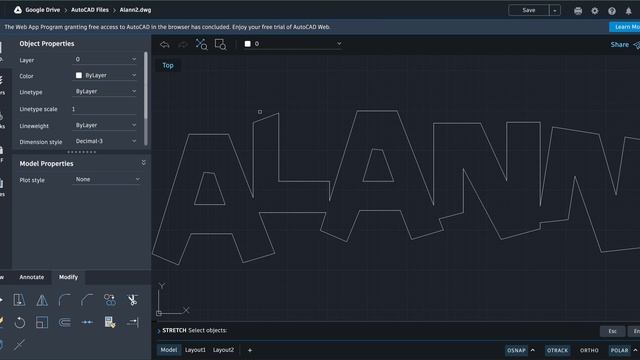640x360 pixels.
Task: Switch to the Model tab
Action: (x=169, y=350)
